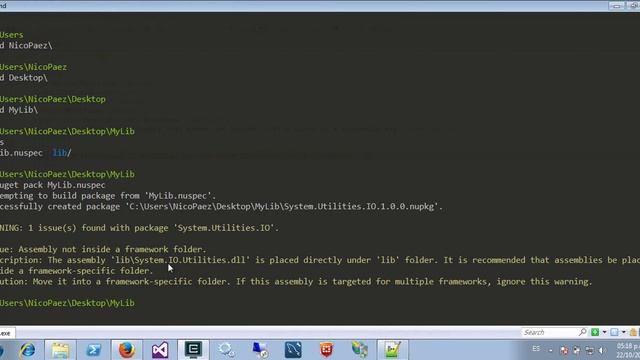Screen dimensions: 640x360
Task: Click the green new tab button
Action: pyautogui.click(x=595, y=332)
